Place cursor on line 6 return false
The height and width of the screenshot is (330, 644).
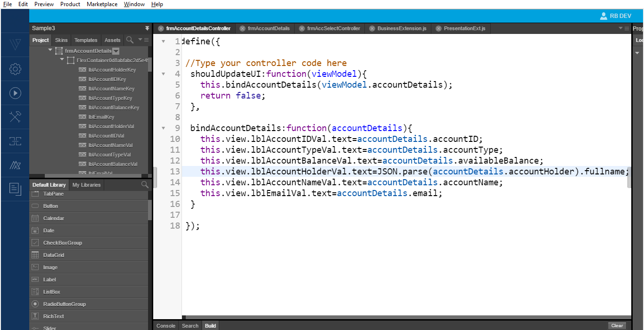(233, 96)
